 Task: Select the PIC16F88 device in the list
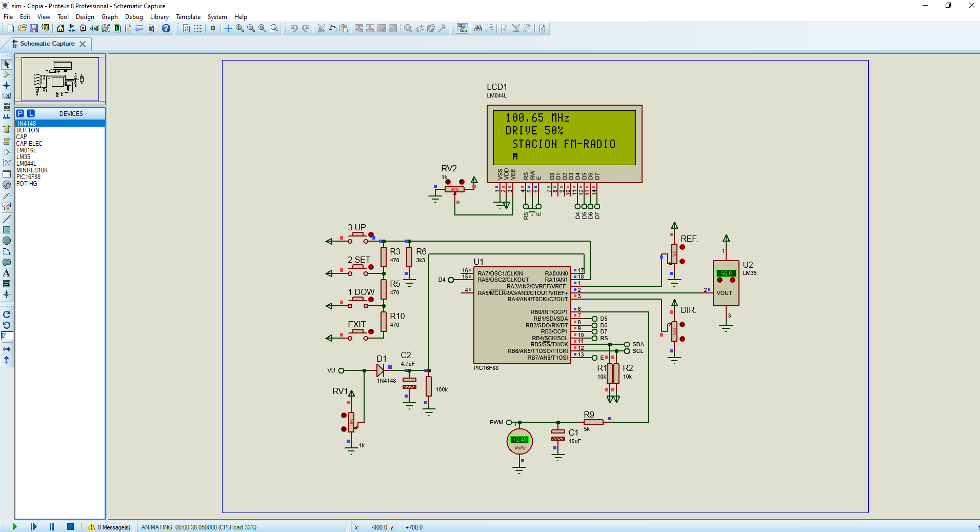point(60,177)
